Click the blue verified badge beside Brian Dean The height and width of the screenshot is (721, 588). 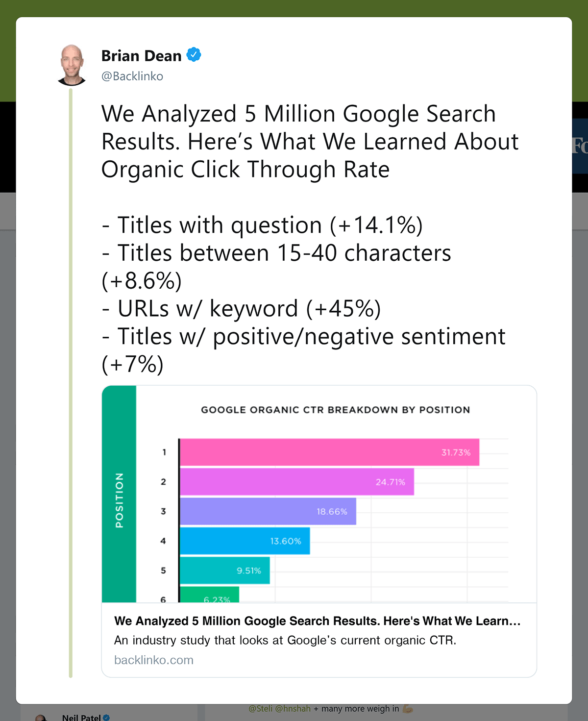pyautogui.click(x=194, y=55)
